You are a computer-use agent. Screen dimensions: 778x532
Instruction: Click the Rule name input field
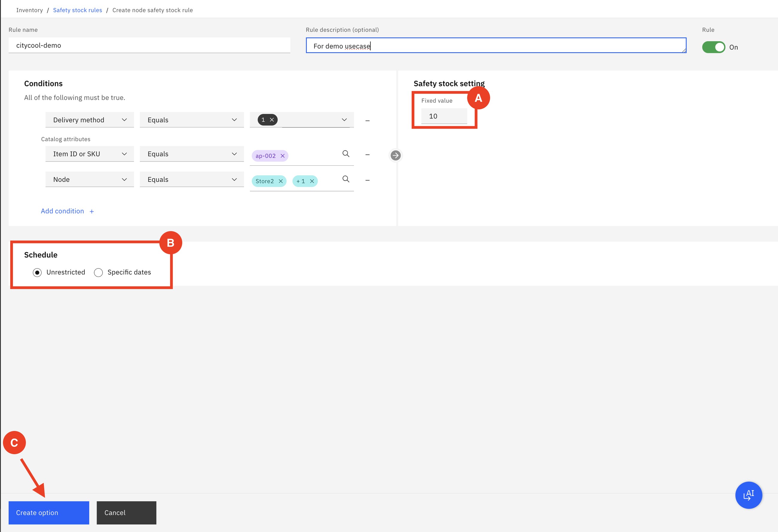tap(149, 45)
